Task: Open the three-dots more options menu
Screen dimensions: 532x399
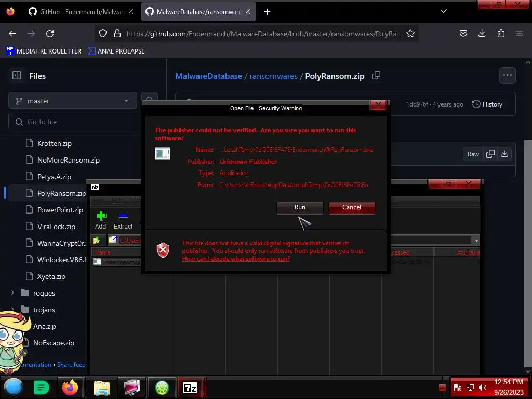Action: 507,75
